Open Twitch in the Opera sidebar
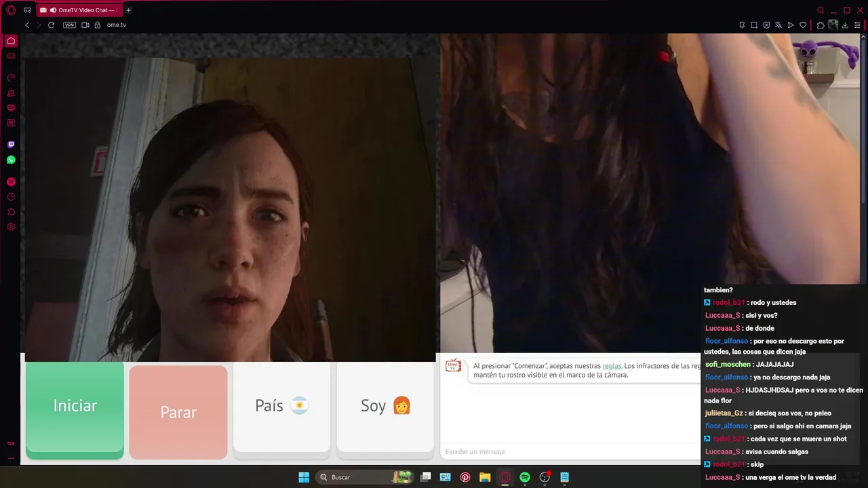 [11, 144]
